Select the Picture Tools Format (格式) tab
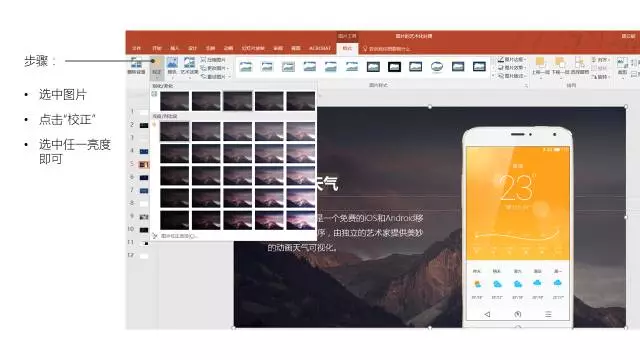This screenshot has width=640, height=360. point(347,48)
